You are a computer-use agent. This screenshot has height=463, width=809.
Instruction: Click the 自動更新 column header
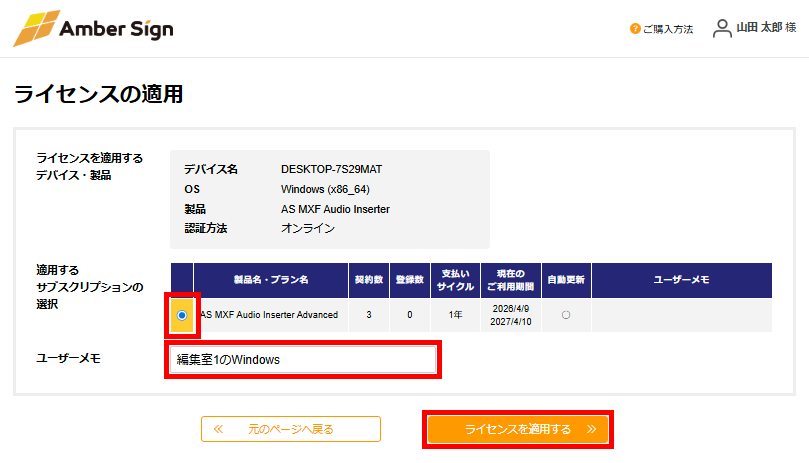click(566, 280)
